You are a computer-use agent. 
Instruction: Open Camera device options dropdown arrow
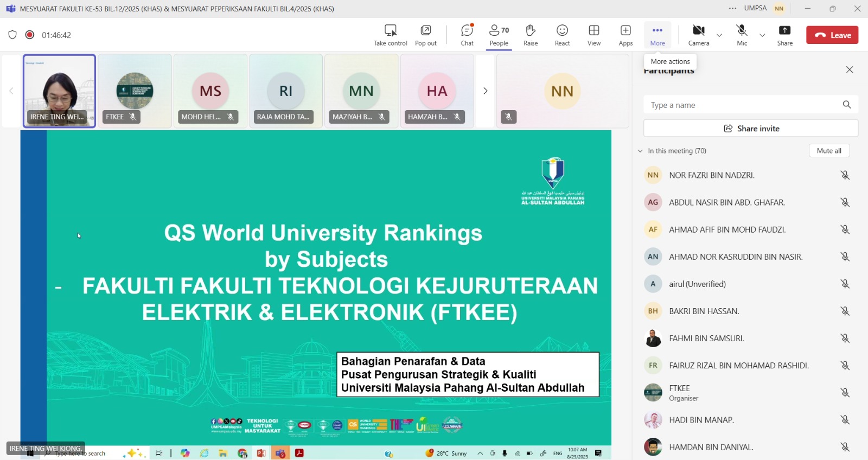coord(719,35)
